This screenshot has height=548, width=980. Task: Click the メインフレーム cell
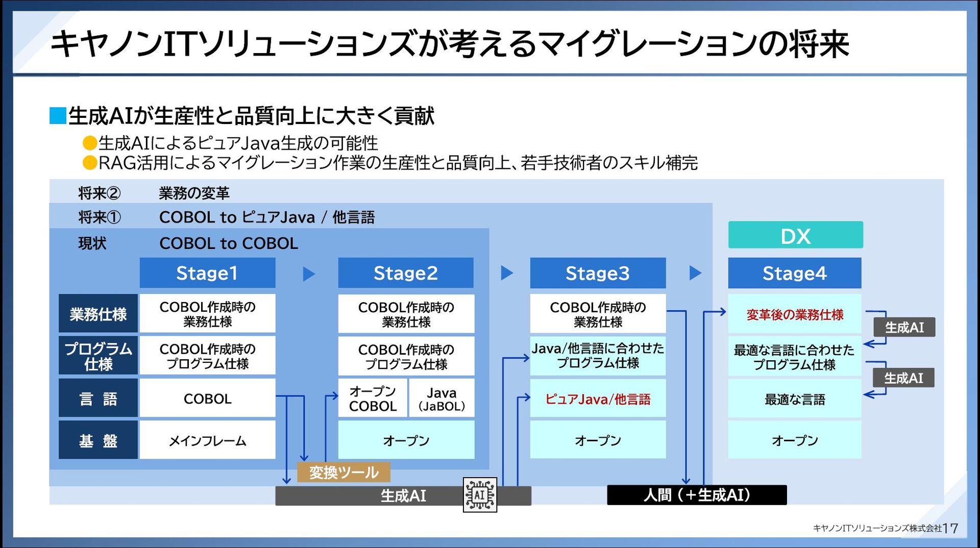tap(207, 440)
